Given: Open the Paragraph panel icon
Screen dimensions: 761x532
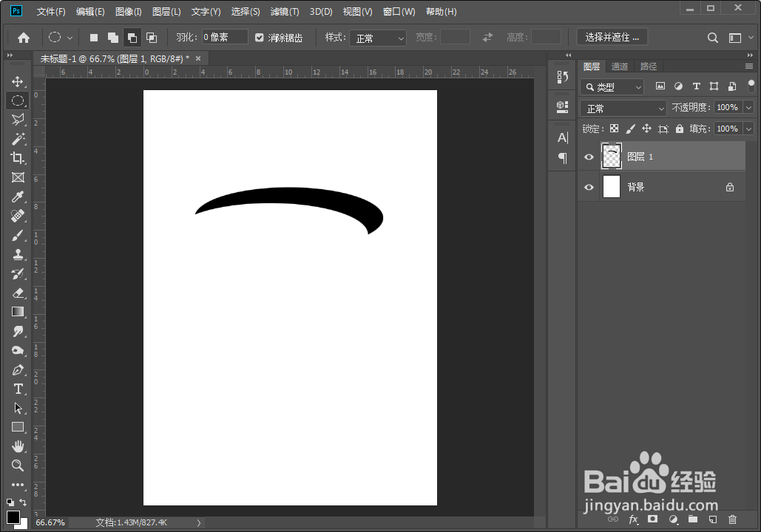Looking at the screenshot, I should pos(563,158).
